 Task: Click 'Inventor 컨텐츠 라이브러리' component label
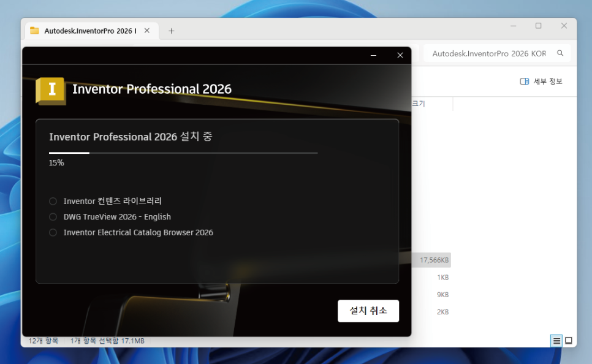click(x=113, y=201)
